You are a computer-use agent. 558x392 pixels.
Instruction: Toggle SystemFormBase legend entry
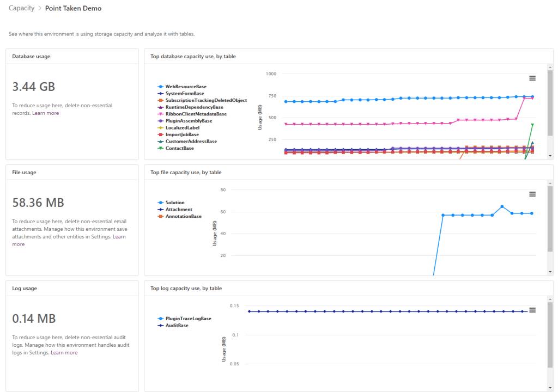[184, 94]
